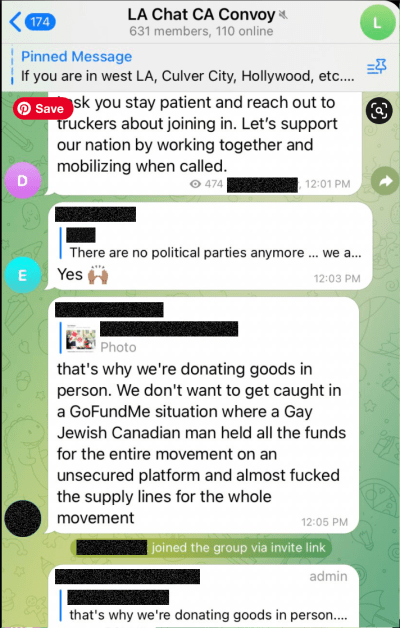Viewport: 400px width, 628px height.
Task: Tap the raised hands emoji in Yes message
Action: tap(98, 275)
